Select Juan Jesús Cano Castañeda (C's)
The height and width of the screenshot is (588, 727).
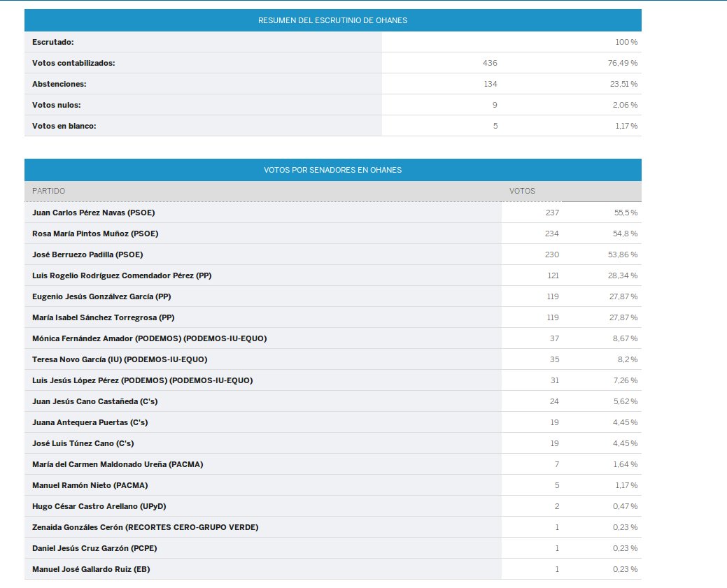pyautogui.click(x=94, y=401)
